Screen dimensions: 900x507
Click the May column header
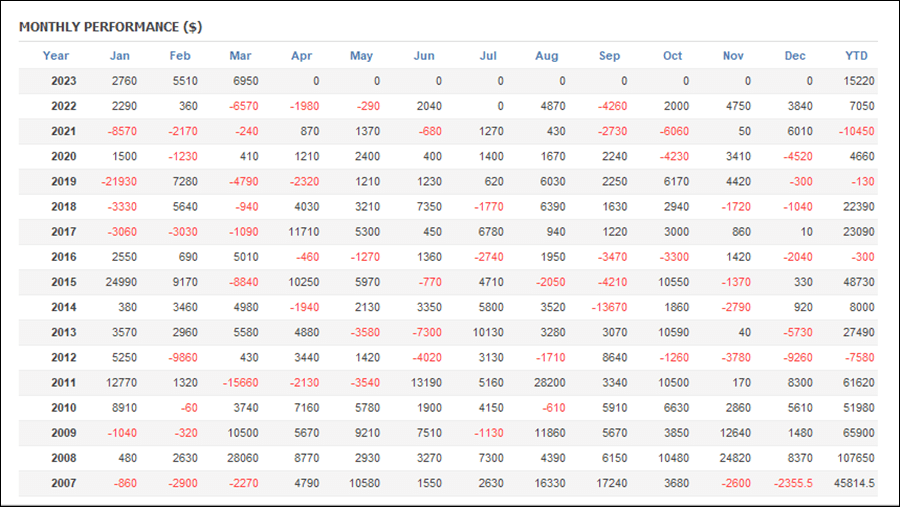[361, 56]
